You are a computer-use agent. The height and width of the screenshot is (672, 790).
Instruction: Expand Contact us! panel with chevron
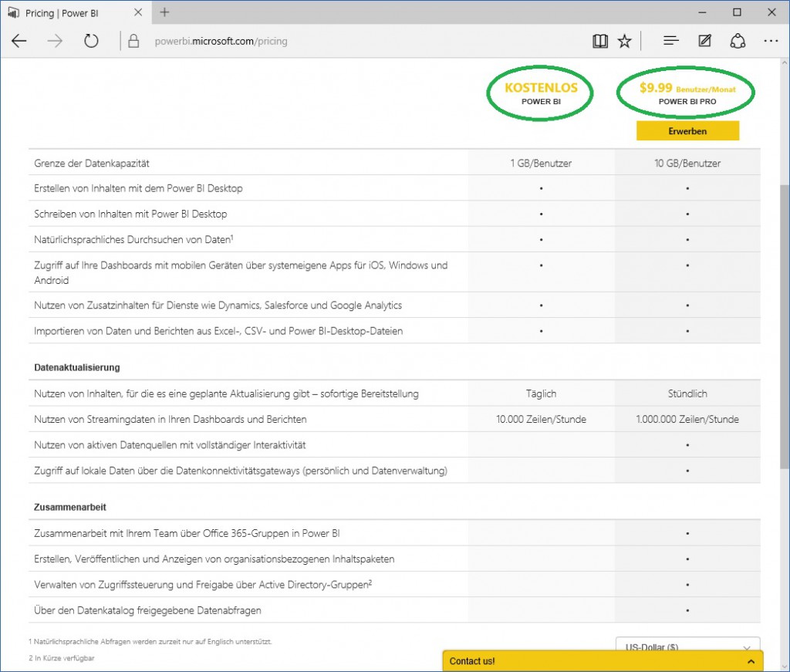[x=751, y=661]
